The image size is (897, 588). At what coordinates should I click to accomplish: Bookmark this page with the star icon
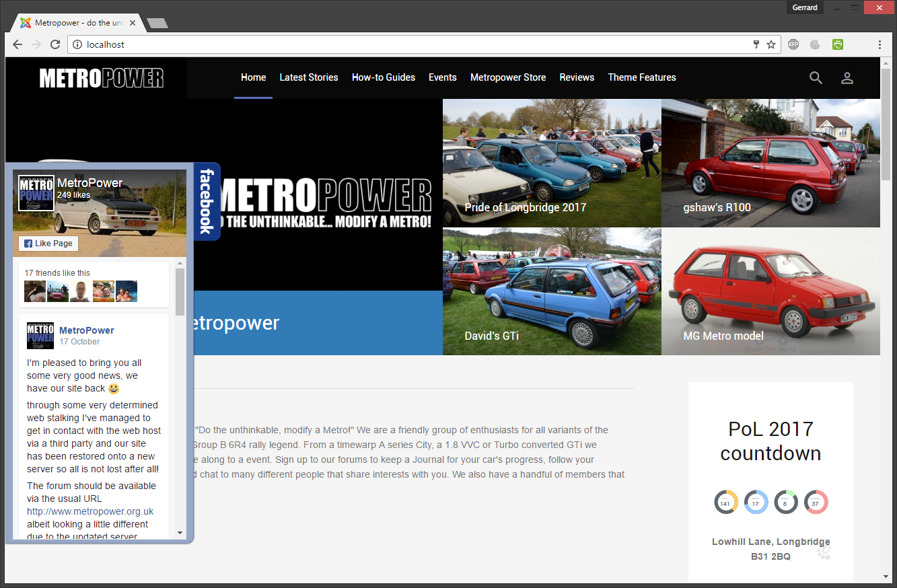771,44
